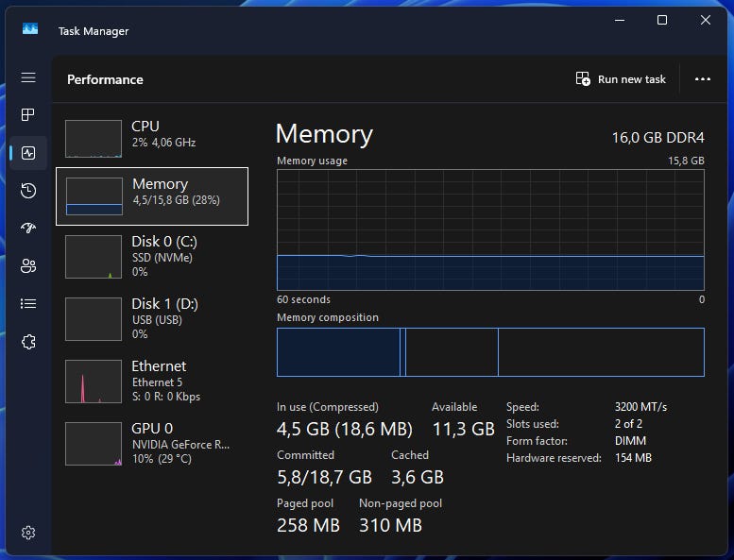Select the CPU performance item
Screen dimensions: 734x560
152,139
